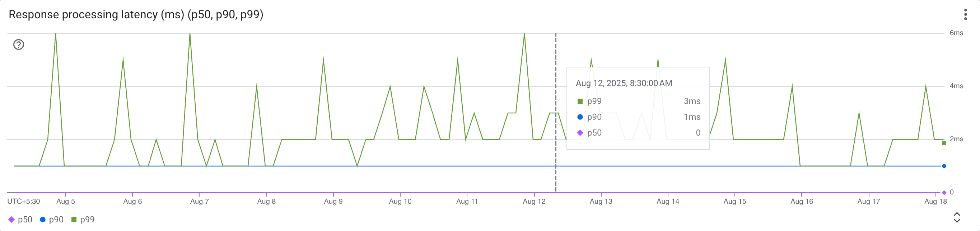Screen dimensions: 980x231
Task: Select the purple p50 diamond in the tooltip
Action: click(x=579, y=133)
